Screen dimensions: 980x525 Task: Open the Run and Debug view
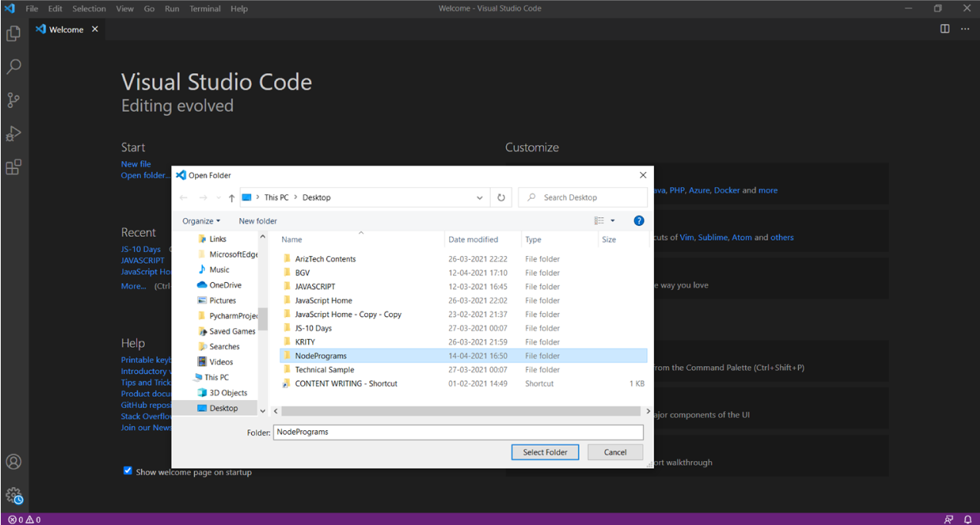14,133
